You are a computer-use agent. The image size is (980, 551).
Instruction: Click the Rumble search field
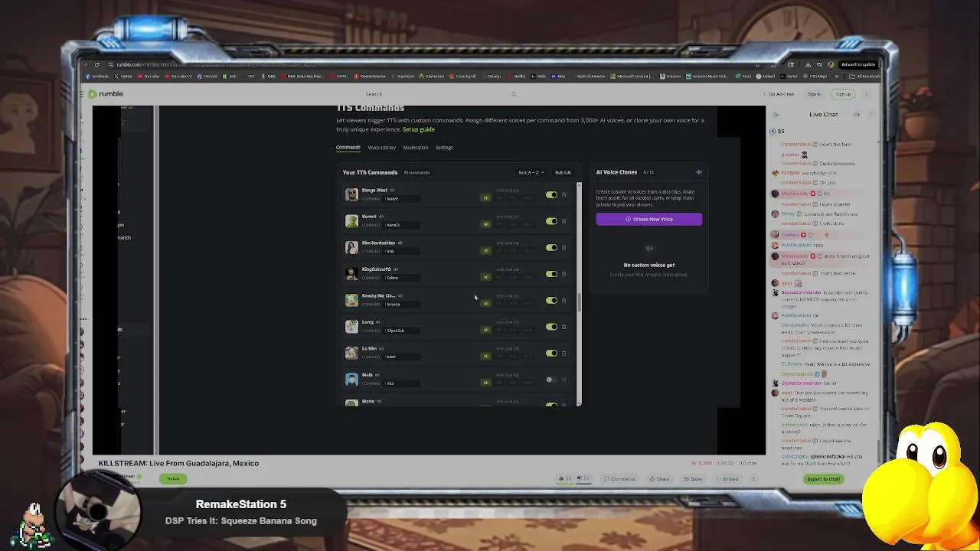point(436,94)
